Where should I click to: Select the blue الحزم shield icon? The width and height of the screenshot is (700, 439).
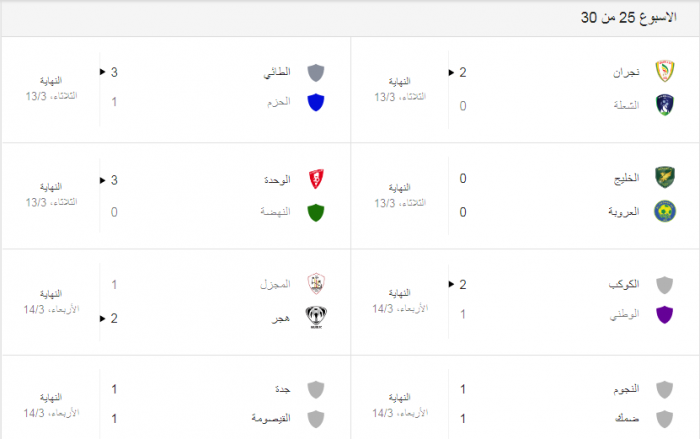[316, 102]
